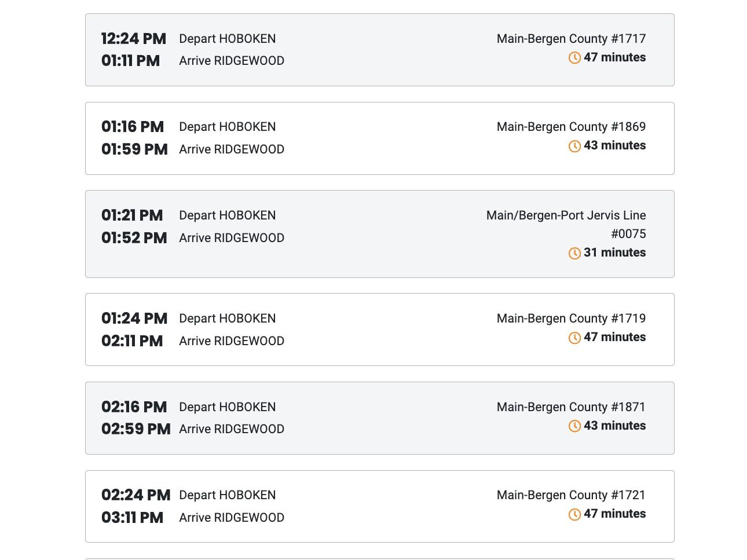The height and width of the screenshot is (560, 747).
Task: Select the 12:24 PM Hoboken departure card
Action: (380, 50)
